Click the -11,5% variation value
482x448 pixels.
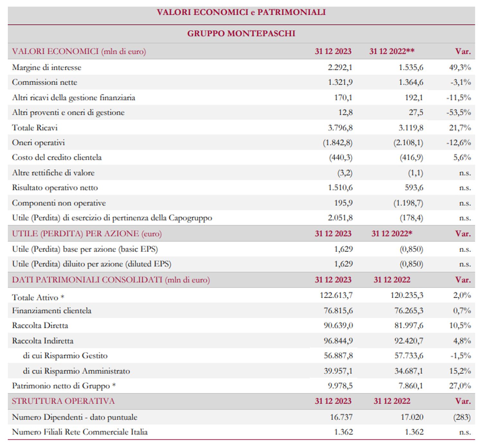tap(459, 98)
